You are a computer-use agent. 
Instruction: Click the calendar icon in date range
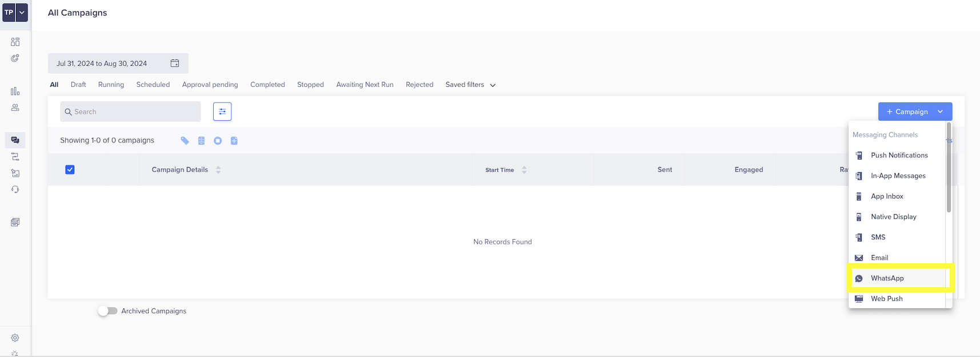[175, 64]
